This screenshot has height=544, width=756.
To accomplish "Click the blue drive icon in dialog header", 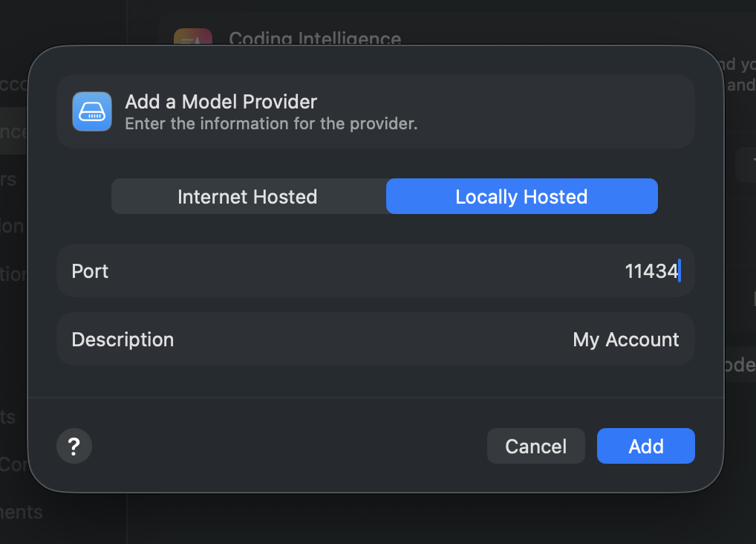I will (x=91, y=111).
